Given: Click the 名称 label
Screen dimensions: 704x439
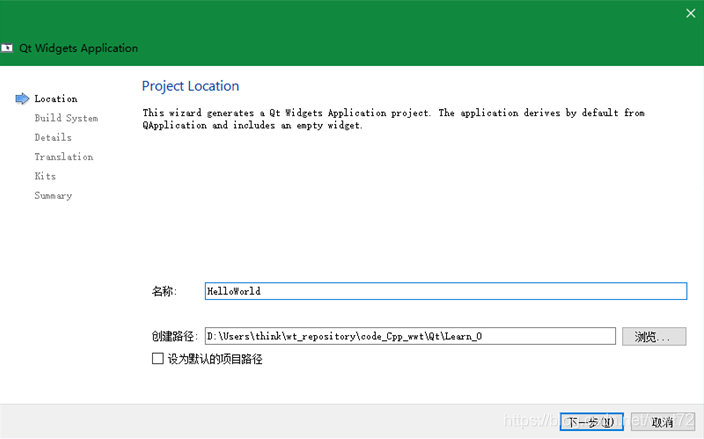Looking at the screenshot, I should tap(164, 291).
